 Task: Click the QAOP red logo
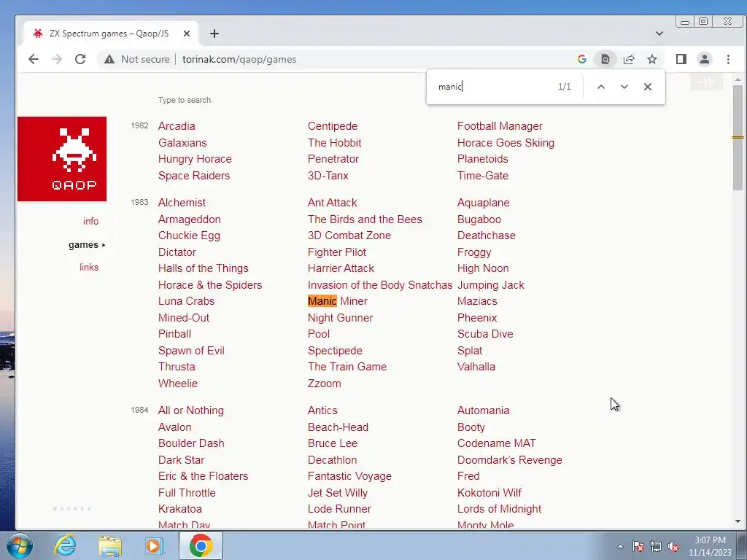pyautogui.click(x=62, y=158)
